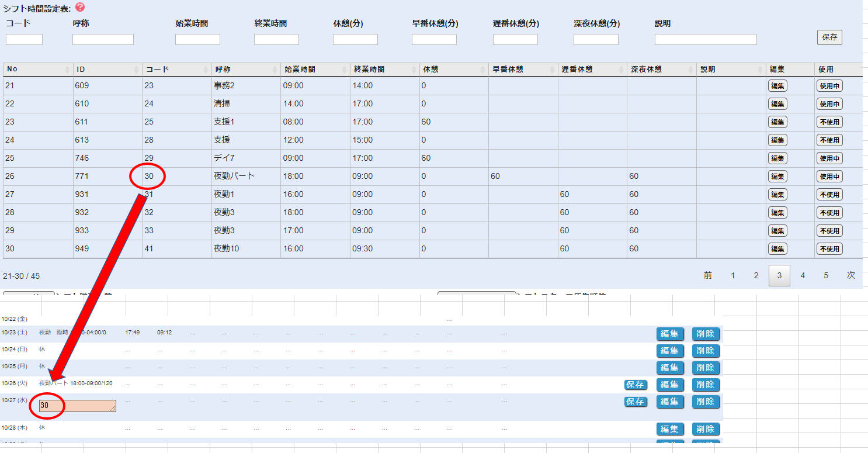Go to pagination page 4
868x453 pixels.
pyautogui.click(x=803, y=275)
